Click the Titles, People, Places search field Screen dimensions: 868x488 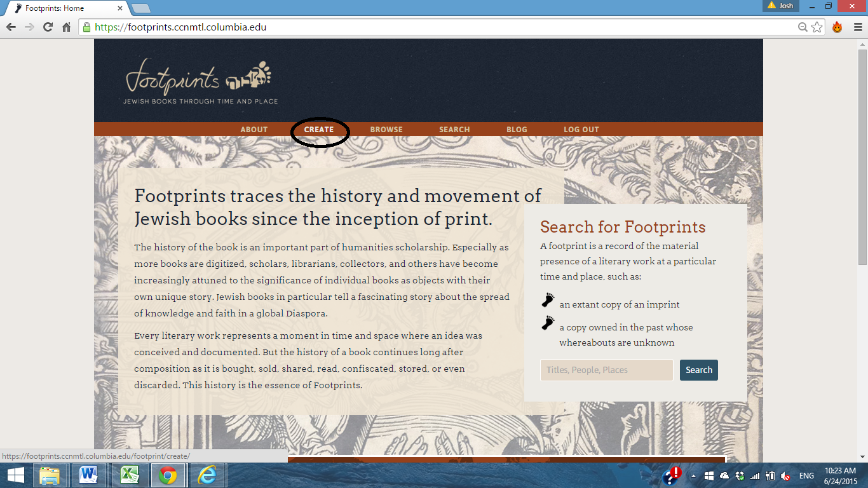coord(606,370)
